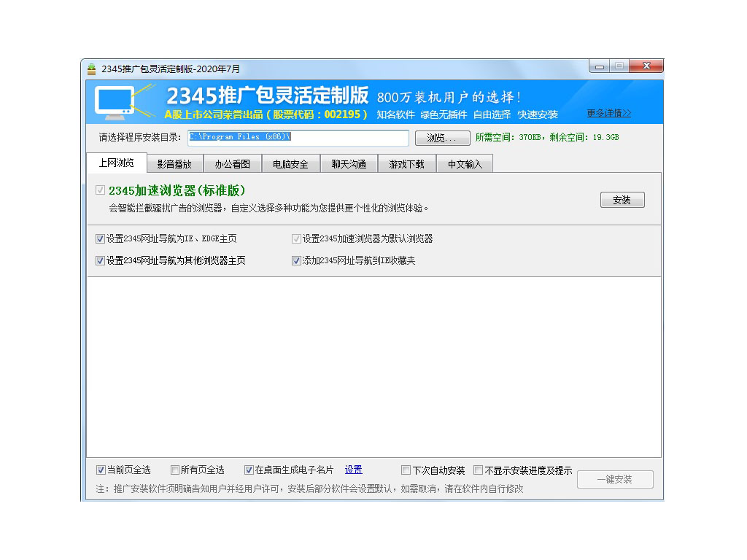Switch to the 上网浏览 tab
The image size is (747, 560).
click(x=116, y=163)
